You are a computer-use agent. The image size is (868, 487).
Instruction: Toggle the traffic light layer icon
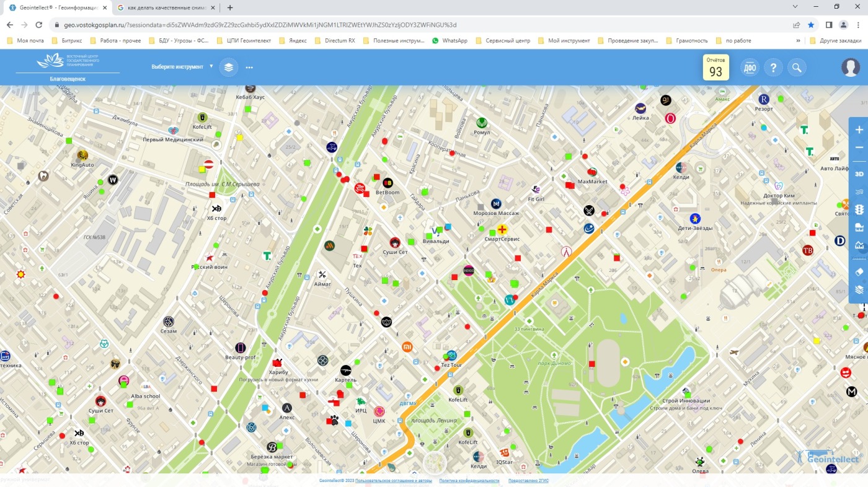click(859, 209)
